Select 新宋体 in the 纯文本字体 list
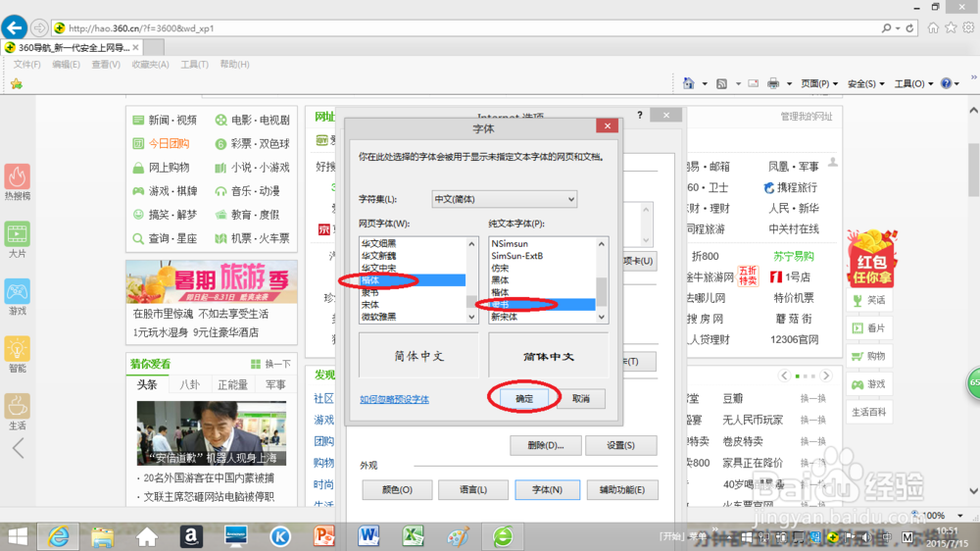Image resolution: width=980 pixels, height=551 pixels. click(543, 317)
